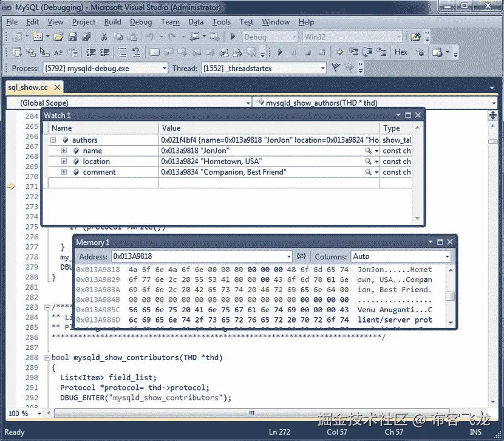
Task: Open the Columns Auto dropdown
Action: tap(447, 256)
